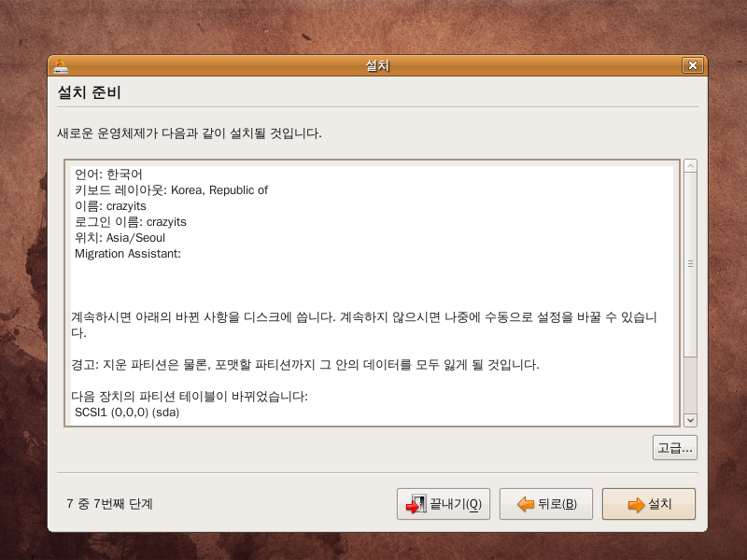The width and height of the screenshot is (747, 560).
Task: Open advanced options via 고급... button
Action: pos(674,448)
